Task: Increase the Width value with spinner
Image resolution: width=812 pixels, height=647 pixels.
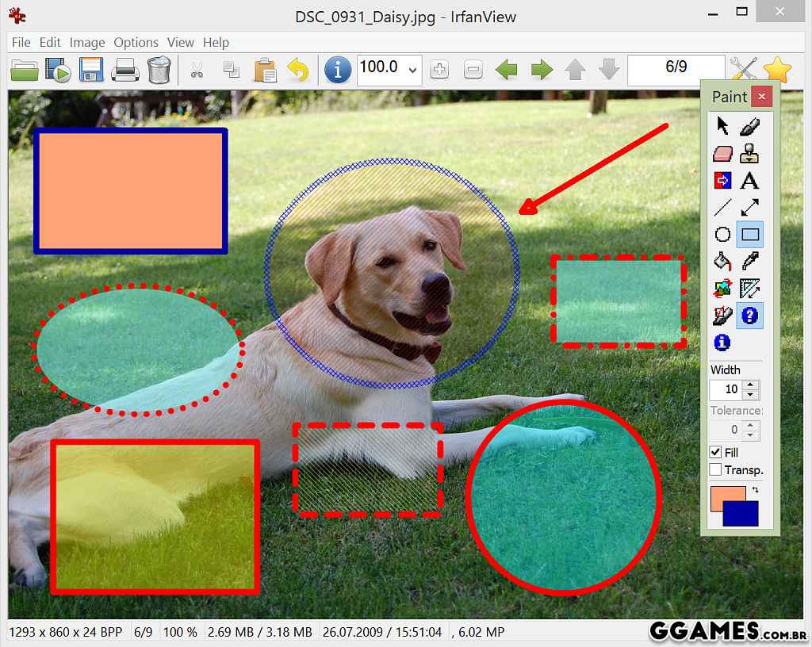Action: [752, 385]
